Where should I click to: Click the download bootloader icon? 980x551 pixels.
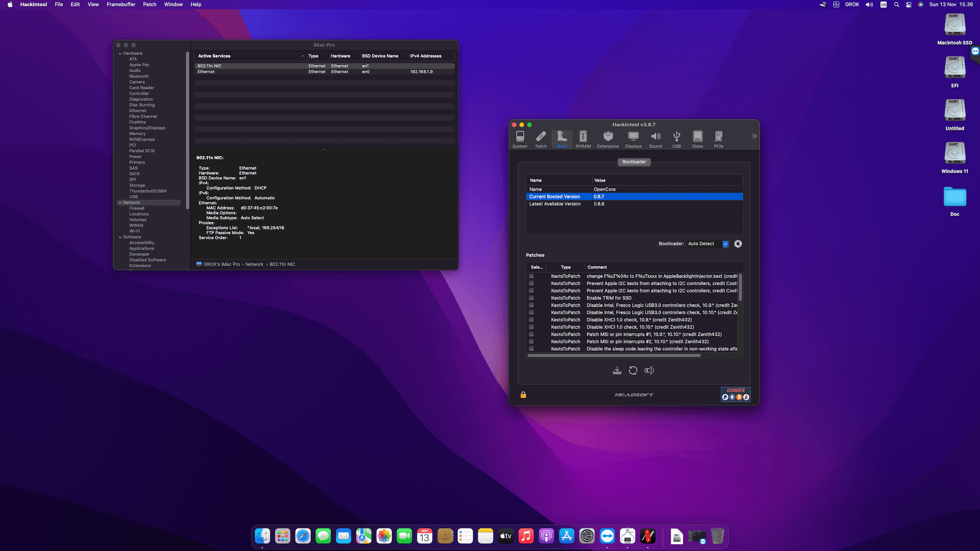(x=617, y=370)
